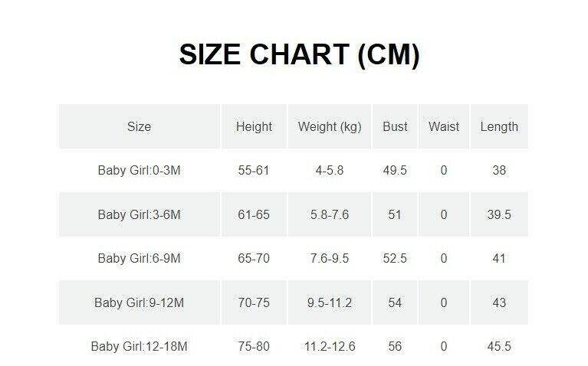The image size is (588, 366).
Task: Select the Baby Girl:12-18M size cell
Action: [139, 347]
